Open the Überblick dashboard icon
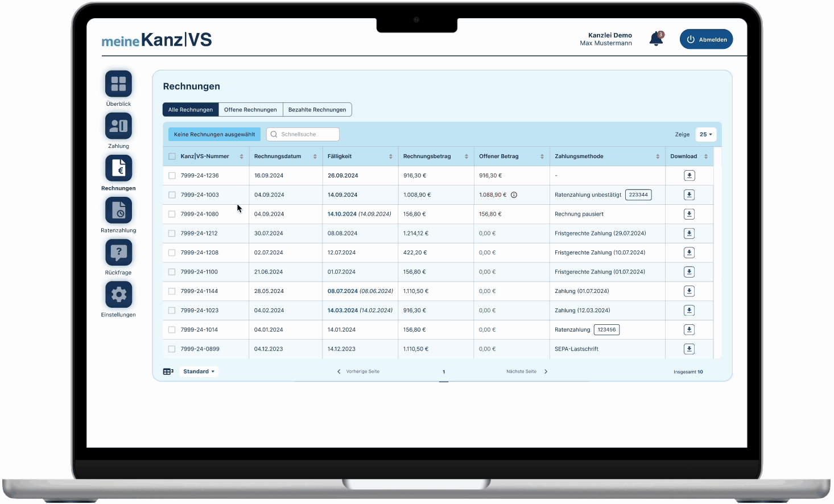834x504 pixels. [x=118, y=84]
